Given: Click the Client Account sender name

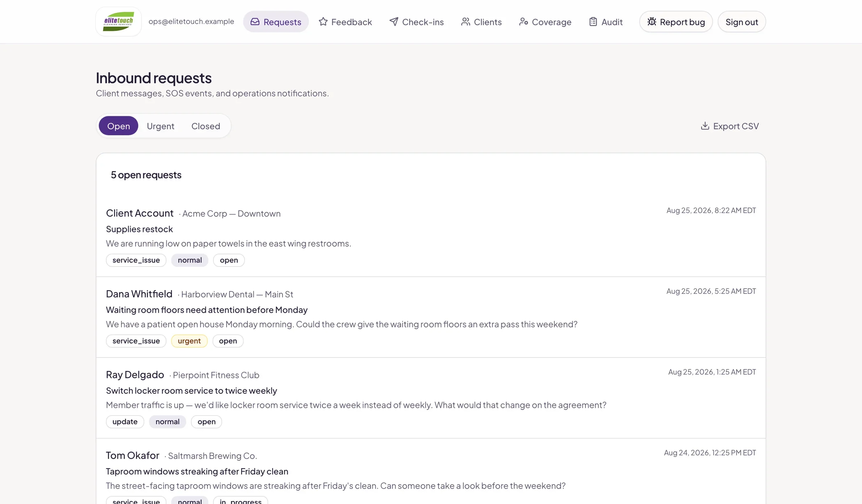Looking at the screenshot, I should click(140, 213).
